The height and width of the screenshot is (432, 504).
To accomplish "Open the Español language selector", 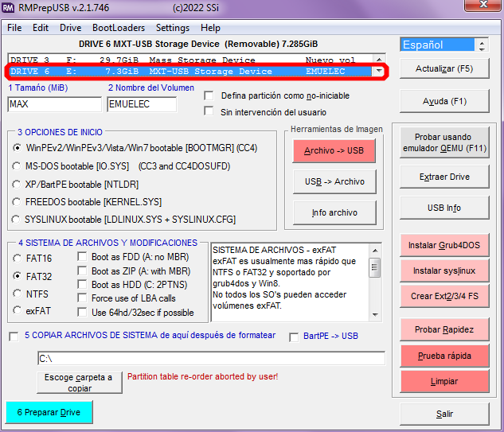I will point(437,45).
